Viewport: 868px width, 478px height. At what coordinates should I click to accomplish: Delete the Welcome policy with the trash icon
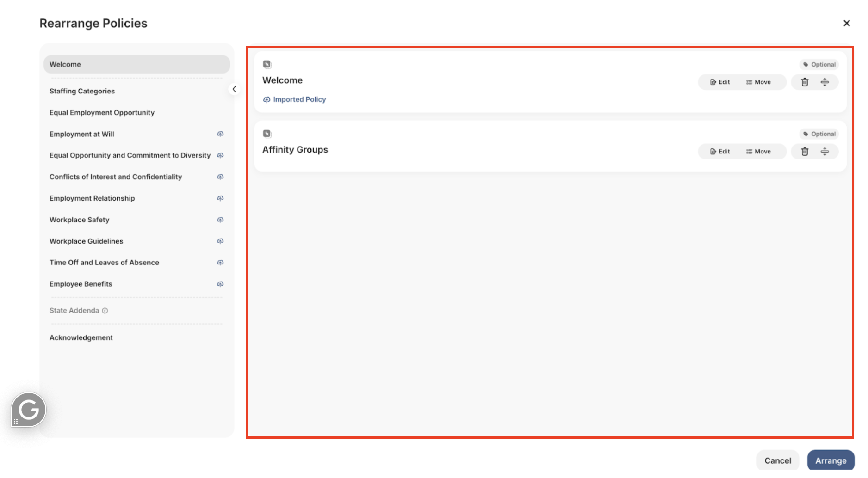click(805, 82)
